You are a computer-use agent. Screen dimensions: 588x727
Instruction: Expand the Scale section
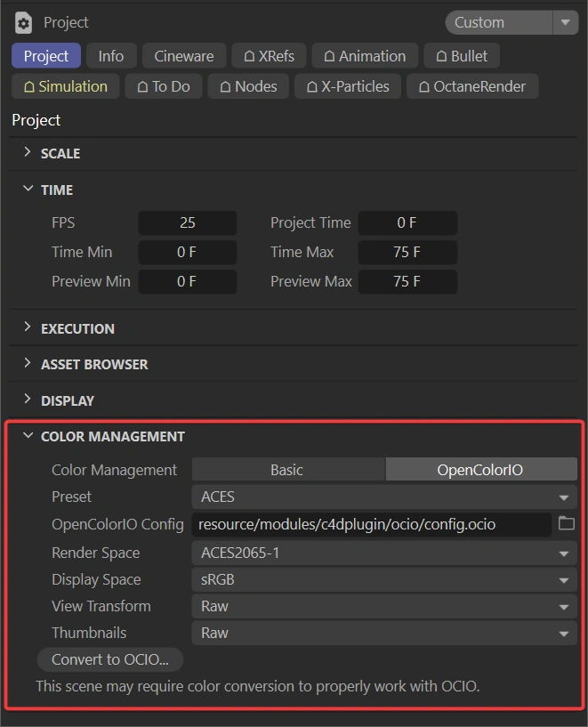pyautogui.click(x=28, y=152)
